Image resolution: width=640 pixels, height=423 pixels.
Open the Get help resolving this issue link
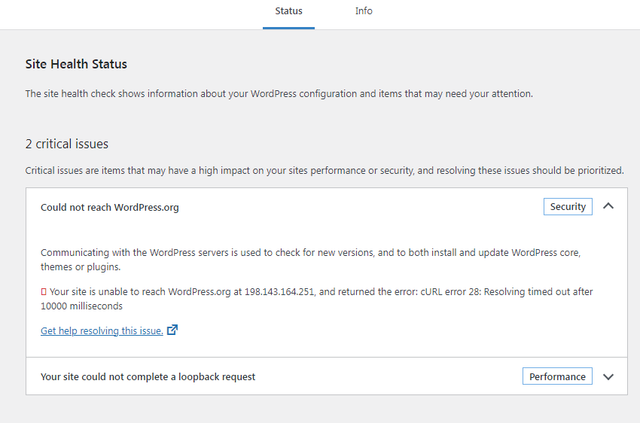(x=102, y=331)
